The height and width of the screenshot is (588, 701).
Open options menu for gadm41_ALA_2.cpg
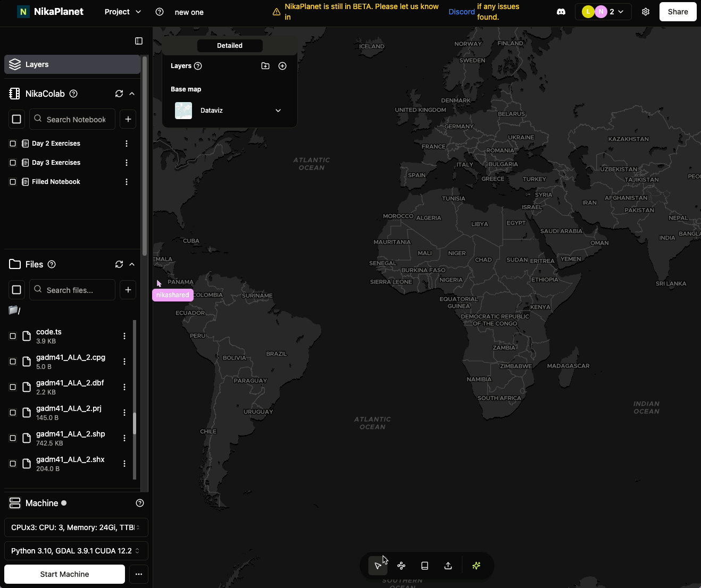click(x=124, y=362)
